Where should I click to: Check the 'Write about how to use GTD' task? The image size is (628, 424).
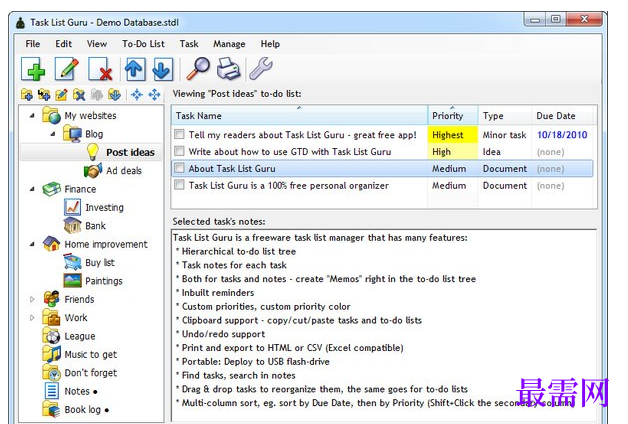(179, 151)
